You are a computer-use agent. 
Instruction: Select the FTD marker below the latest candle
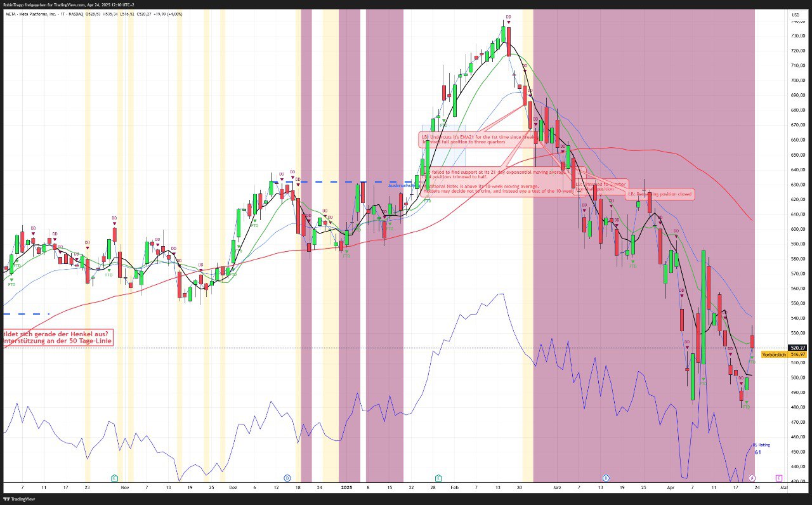[x=746, y=406]
